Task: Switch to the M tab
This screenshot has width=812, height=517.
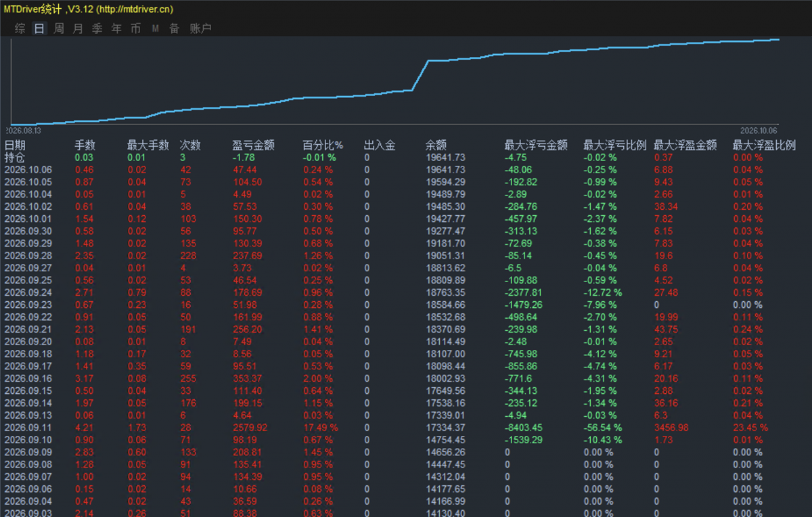Action: point(155,28)
